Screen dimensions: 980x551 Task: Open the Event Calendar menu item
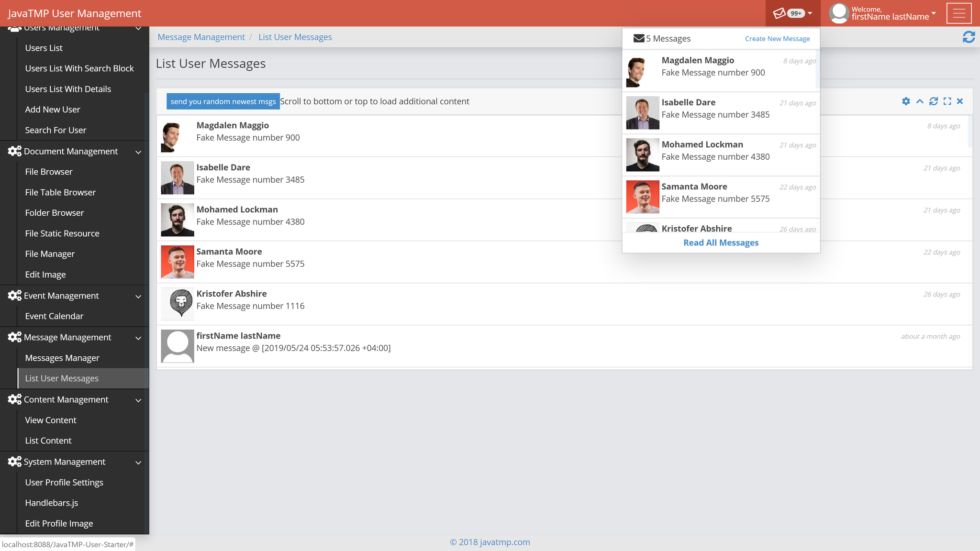click(54, 316)
